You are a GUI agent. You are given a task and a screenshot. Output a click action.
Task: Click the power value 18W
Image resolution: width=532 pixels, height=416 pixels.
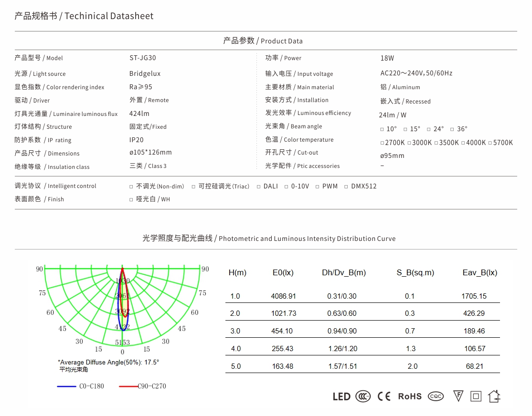tap(387, 58)
